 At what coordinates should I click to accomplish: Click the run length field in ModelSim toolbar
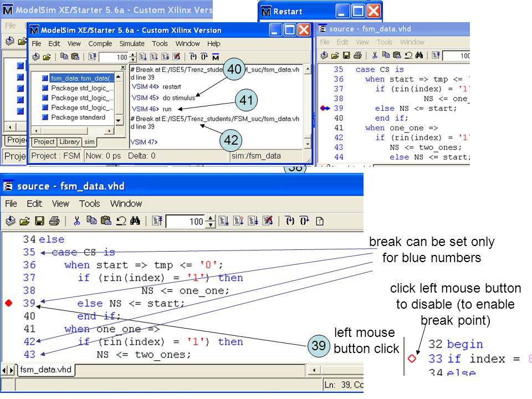114,57
